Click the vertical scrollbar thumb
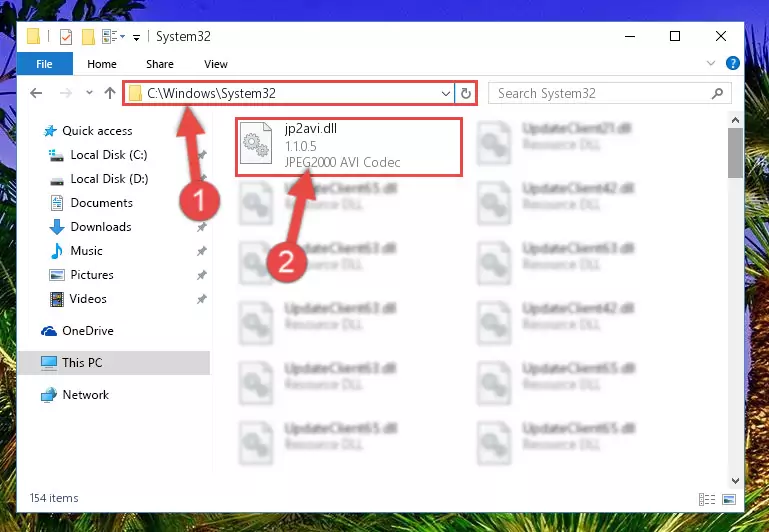Image resolution: width=769 pixels, height=532 pixels. click(x=735, y=152)
